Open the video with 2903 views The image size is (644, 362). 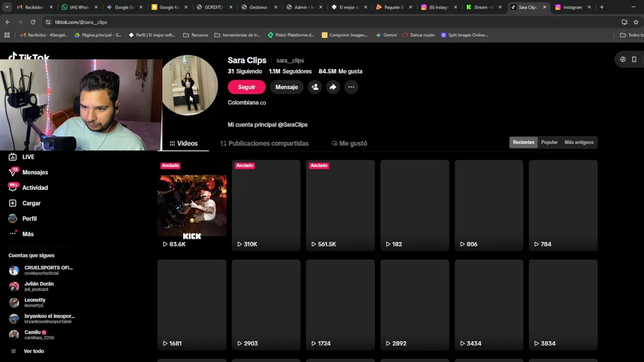[x=266, y=305]
